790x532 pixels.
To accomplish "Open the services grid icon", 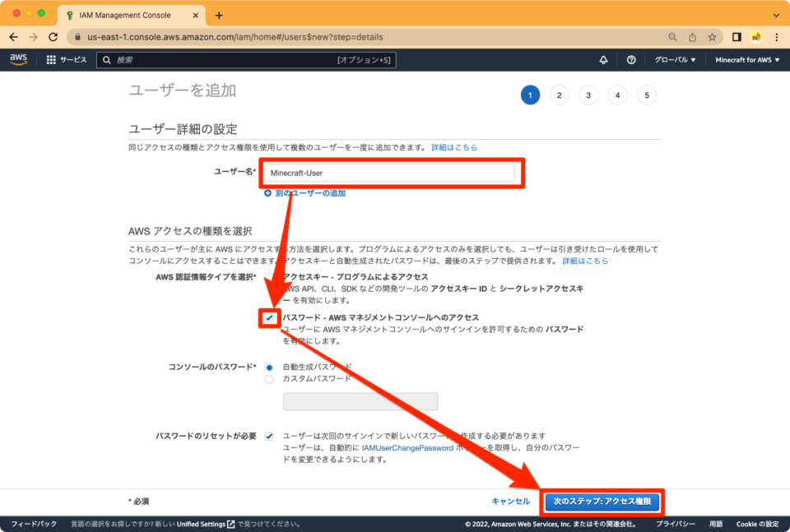I will [49, 59].
